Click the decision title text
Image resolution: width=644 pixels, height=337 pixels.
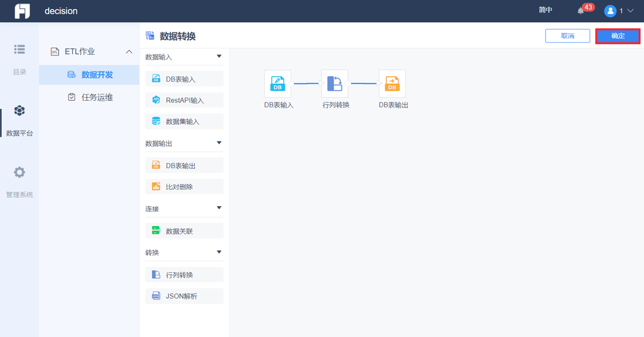pyautogui.click(x=61, y=11)
